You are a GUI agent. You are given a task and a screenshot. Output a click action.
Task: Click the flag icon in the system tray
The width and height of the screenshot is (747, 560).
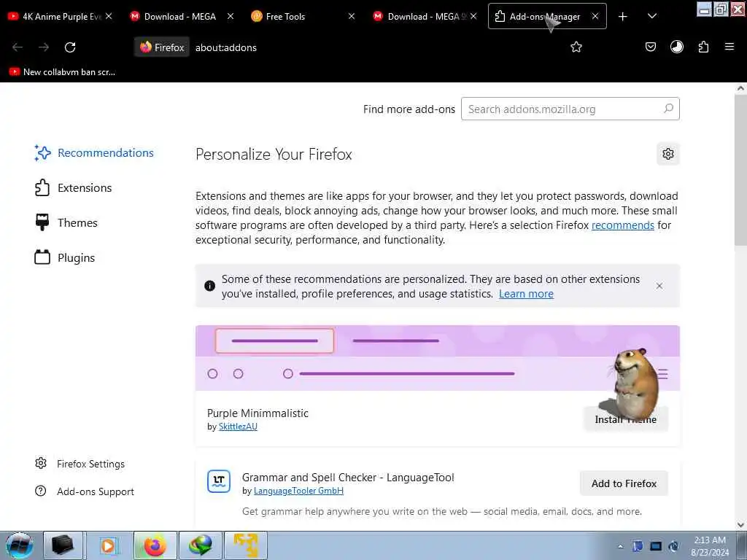638,547
